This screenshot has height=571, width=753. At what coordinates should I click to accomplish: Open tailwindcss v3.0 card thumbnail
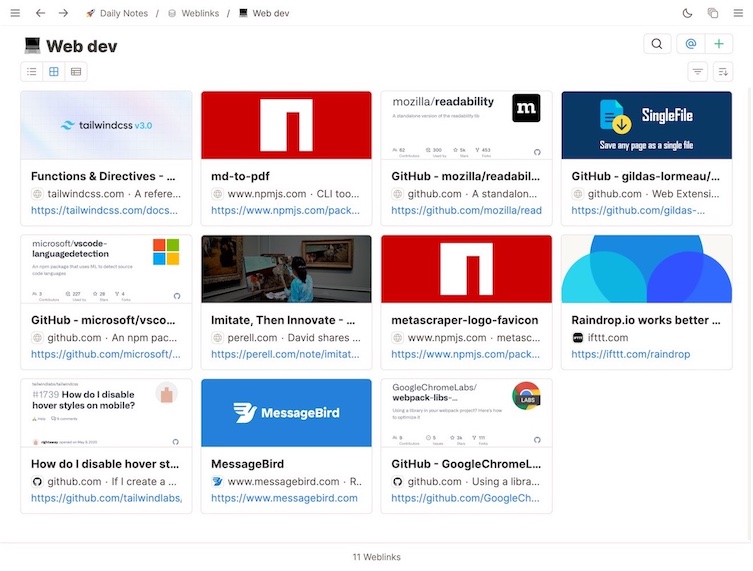(106, 125)
